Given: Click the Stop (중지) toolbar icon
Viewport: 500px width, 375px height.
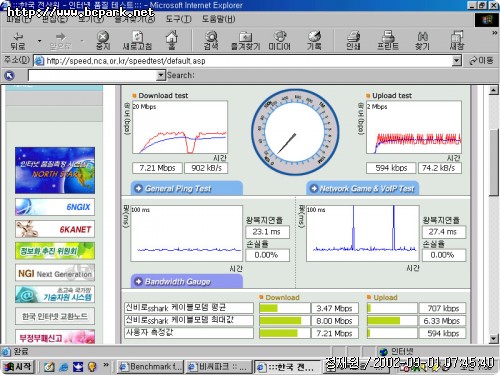Looking at the screenshot, I should click(x=103, y=41).
